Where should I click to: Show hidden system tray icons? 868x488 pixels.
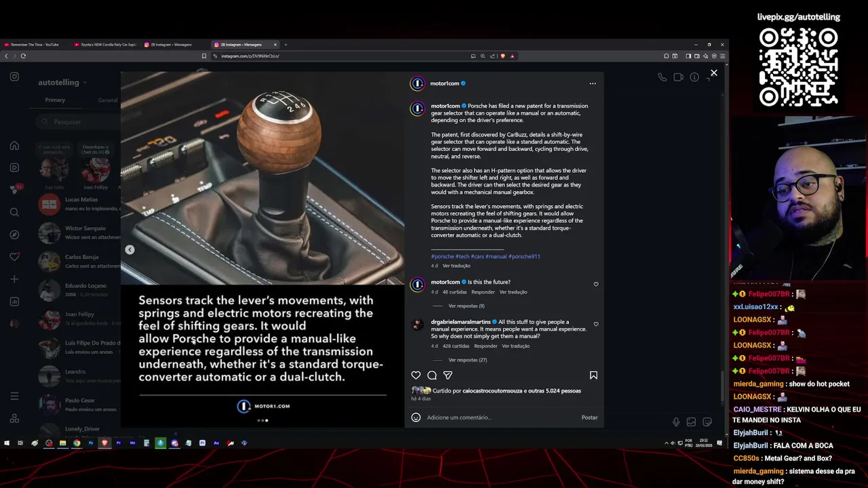666,443
